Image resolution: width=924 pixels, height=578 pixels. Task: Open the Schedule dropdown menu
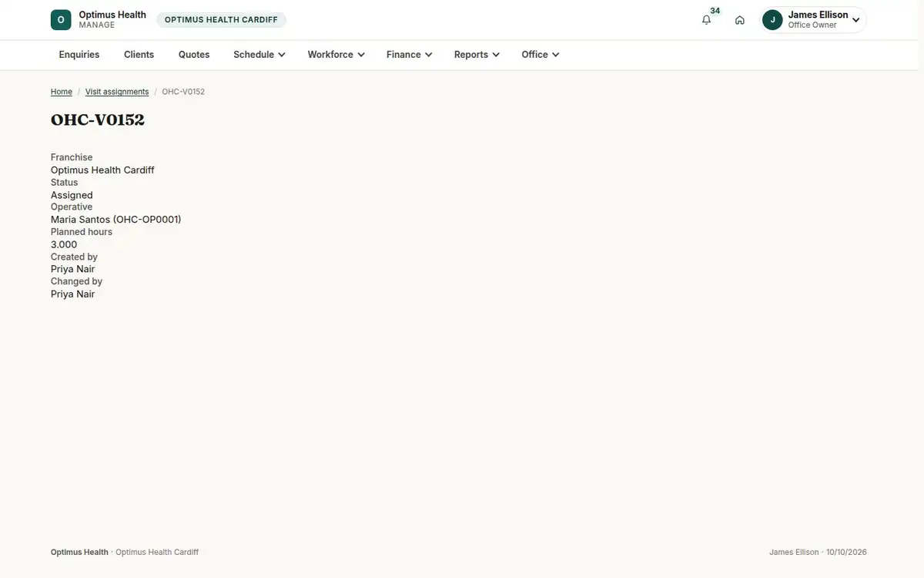point(259,55)
